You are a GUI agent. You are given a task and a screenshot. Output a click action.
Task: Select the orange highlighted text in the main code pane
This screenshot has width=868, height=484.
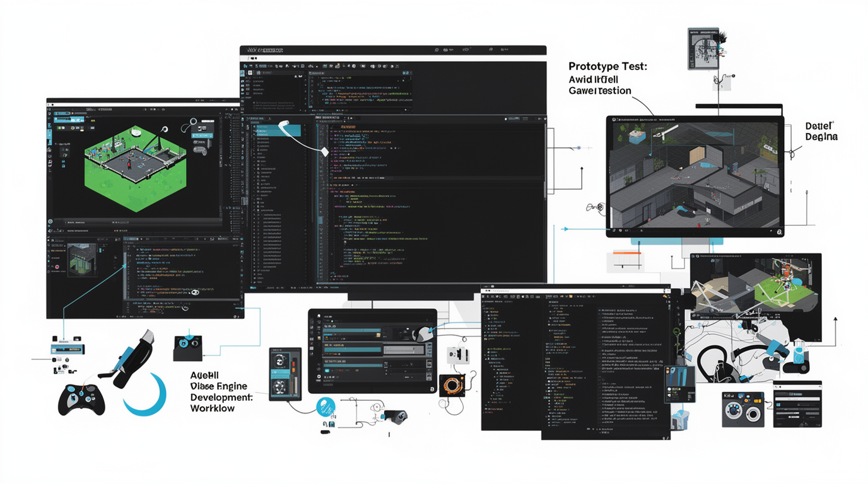click(348, 127)
